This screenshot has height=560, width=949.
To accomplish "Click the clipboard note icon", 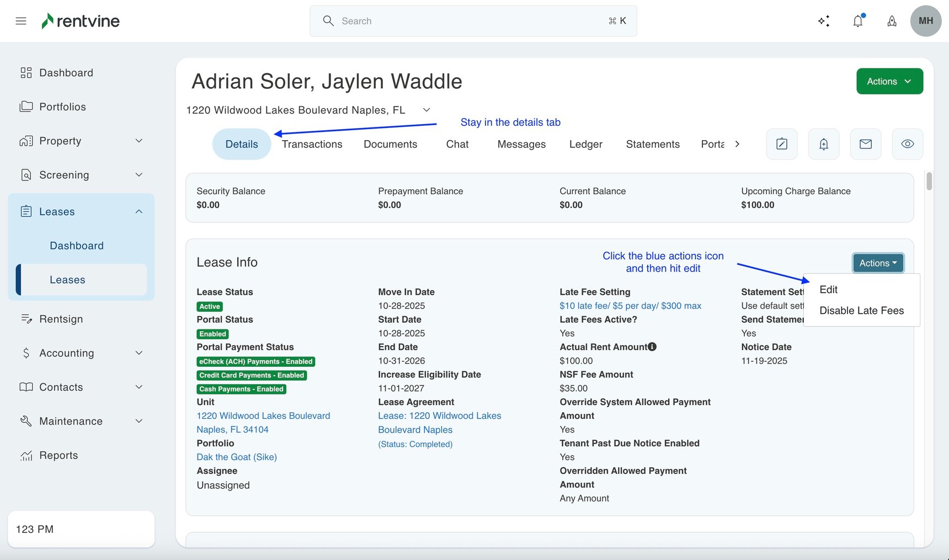I will (x=781, y=144).
